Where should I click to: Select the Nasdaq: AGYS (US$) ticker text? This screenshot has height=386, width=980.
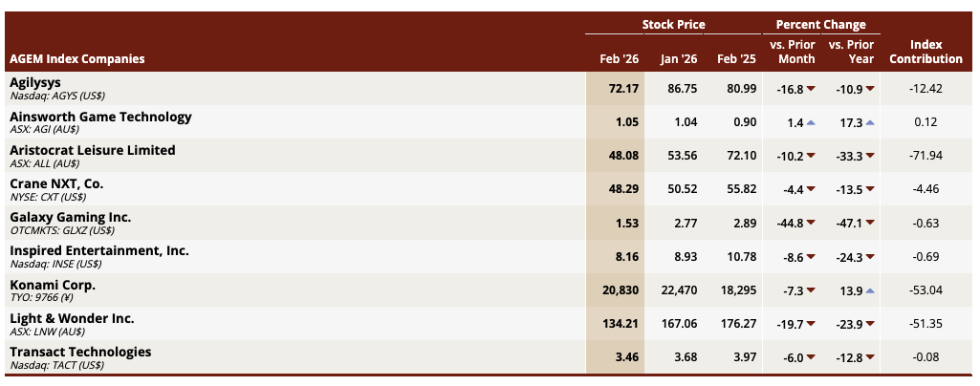pos(57,96)
